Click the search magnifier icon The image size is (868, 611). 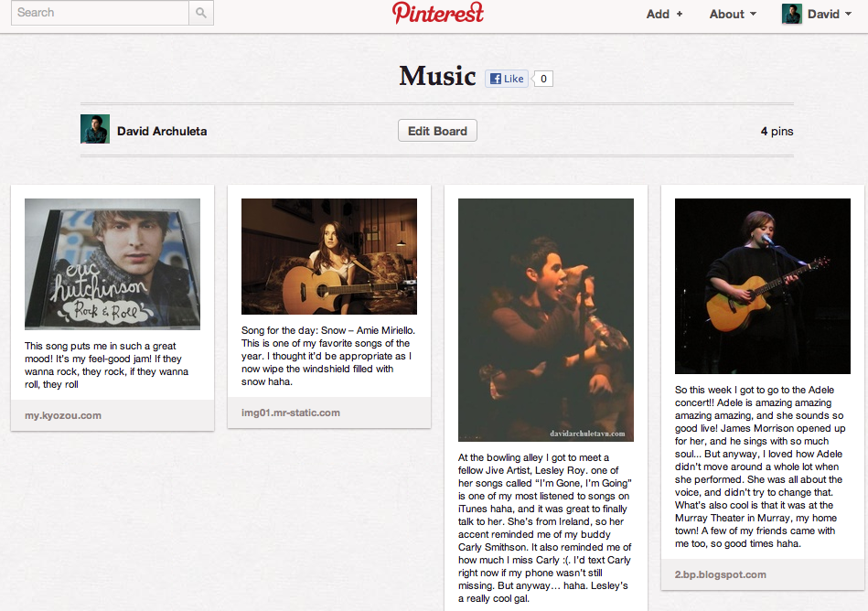coord(201,13)
